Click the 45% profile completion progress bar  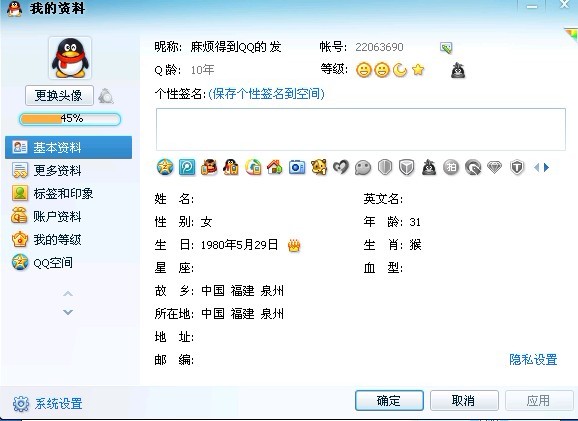tap(70, 119)
